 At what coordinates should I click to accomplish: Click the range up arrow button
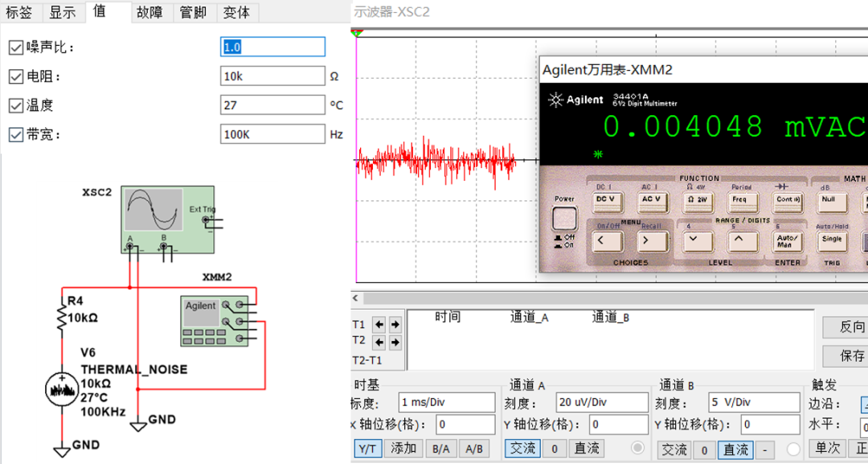(741, 241)
